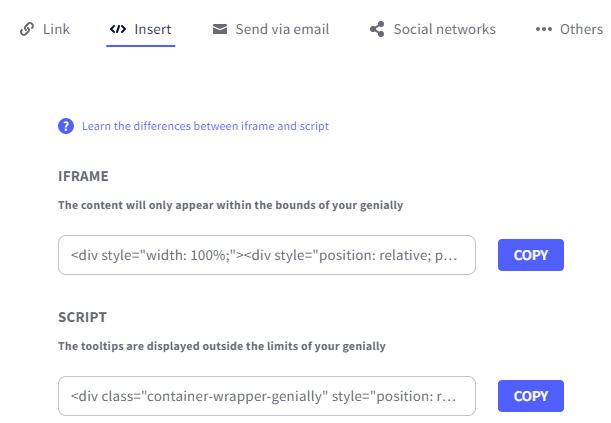The height and width of the screenshot is (423, 611).
Task: Copy the SCRIPT embed code
Action: tap(531, 396)
